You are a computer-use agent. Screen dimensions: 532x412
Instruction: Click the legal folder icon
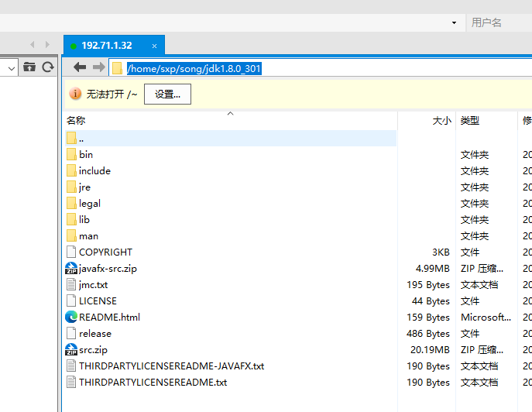point(71,203)
